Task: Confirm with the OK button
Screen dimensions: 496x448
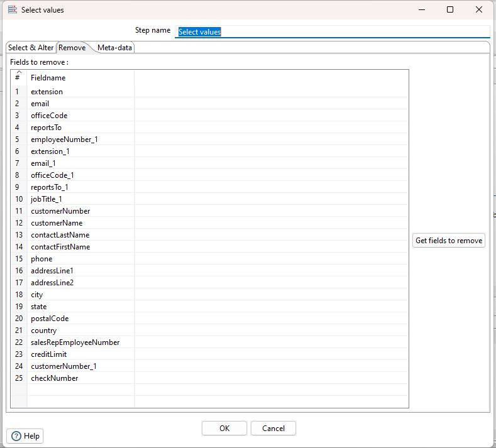Action: pyautogui.click(x=224, y=428)
